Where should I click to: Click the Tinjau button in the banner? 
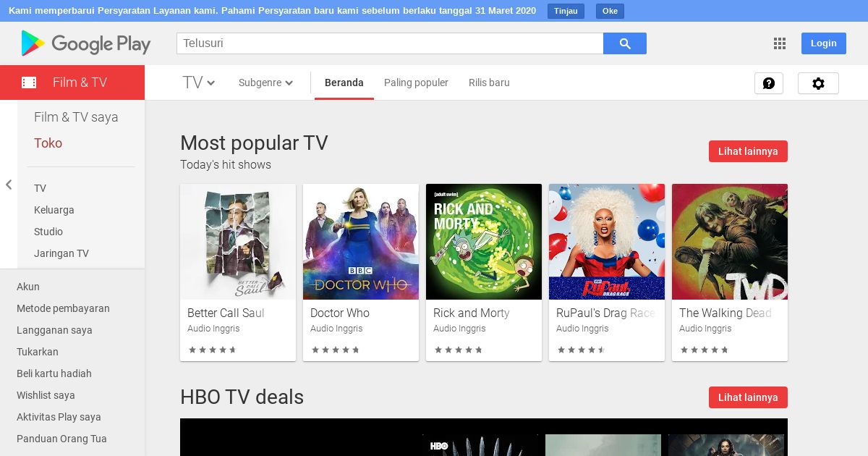(x=566, y=11)
